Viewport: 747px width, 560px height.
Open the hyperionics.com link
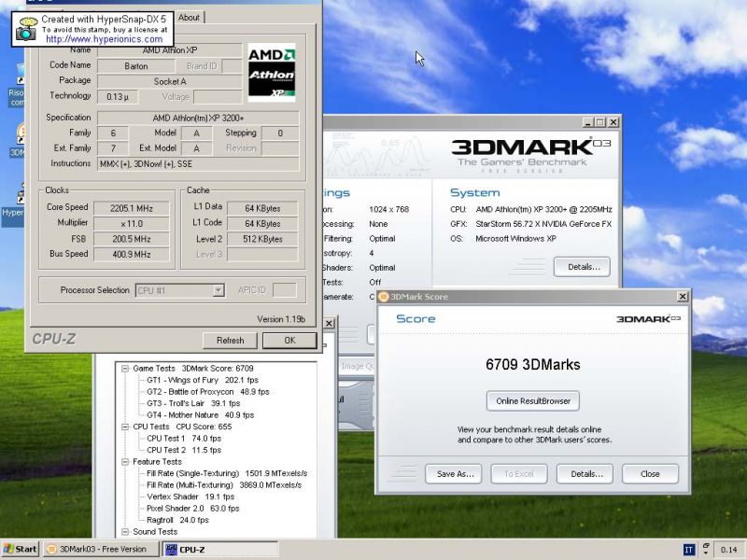(x=104, y=39)
